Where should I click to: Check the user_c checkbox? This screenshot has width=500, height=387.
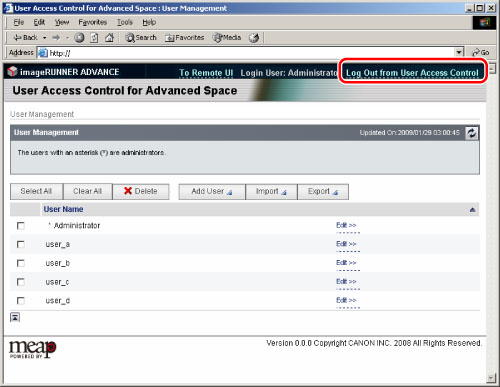click(x=21, y=282)
